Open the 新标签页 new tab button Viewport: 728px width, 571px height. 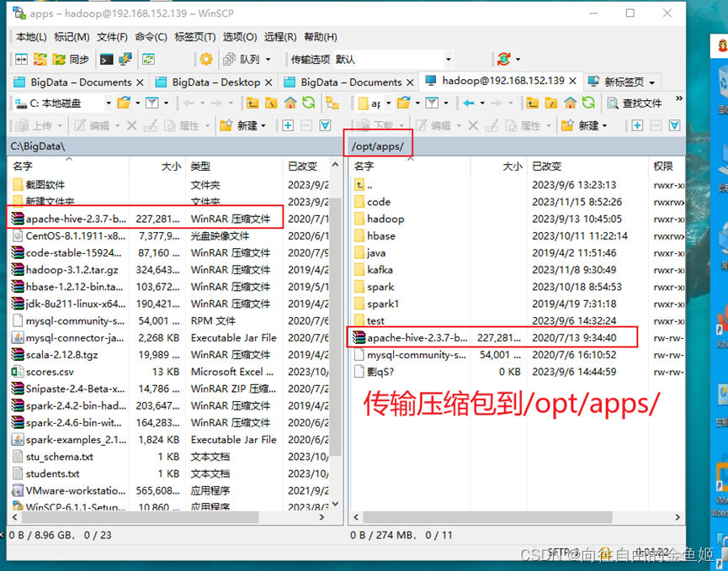[x=622, y=82]
